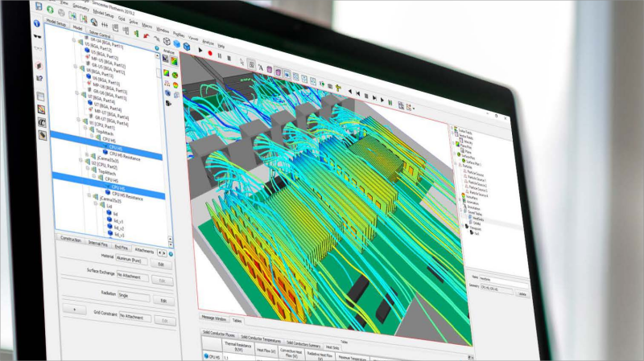
Task: Click the green circular icon beside Save
Action: (x=50, y=9)
